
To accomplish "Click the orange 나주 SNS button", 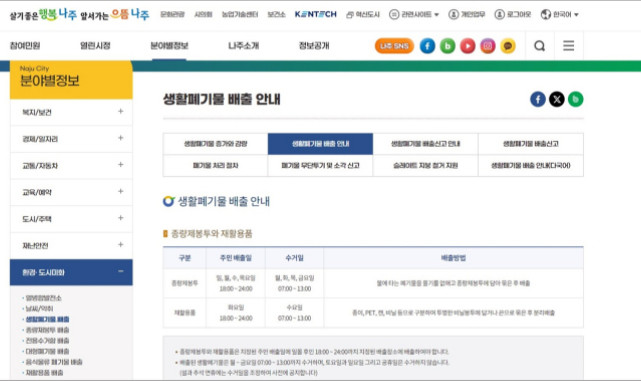I will pos(394,46).
